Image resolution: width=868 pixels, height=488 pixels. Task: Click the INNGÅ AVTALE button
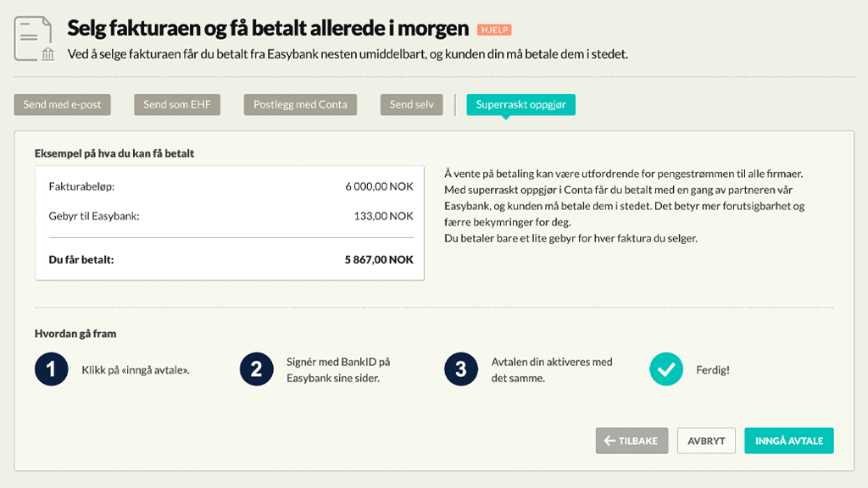[x=789, y=441]
